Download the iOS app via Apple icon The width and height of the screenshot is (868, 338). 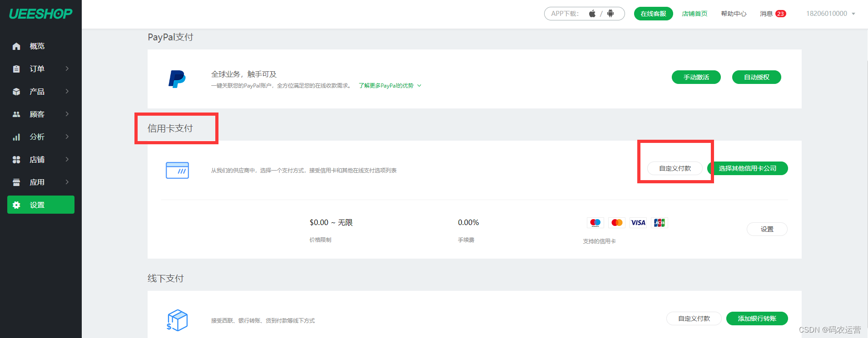coord(592,14)
